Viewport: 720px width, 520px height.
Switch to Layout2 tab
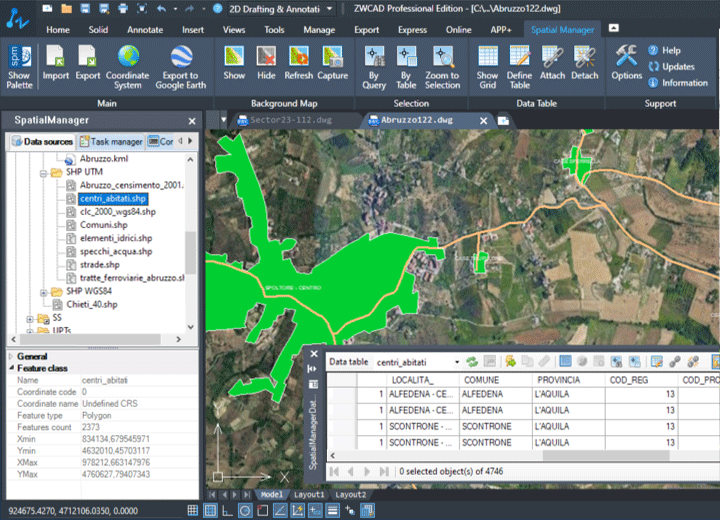point(350,495)
